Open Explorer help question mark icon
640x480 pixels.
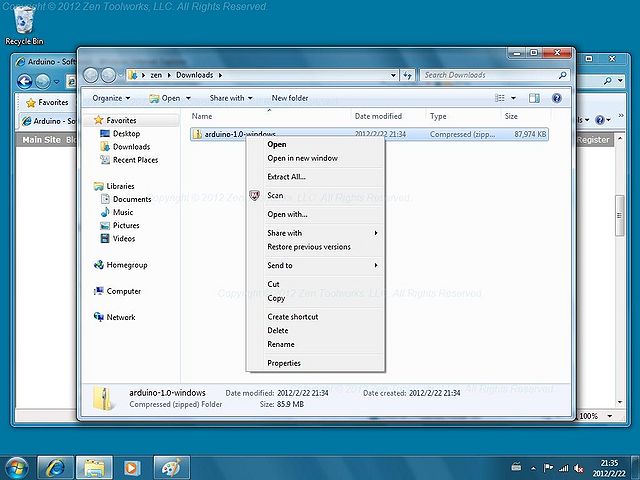point(556,98)
